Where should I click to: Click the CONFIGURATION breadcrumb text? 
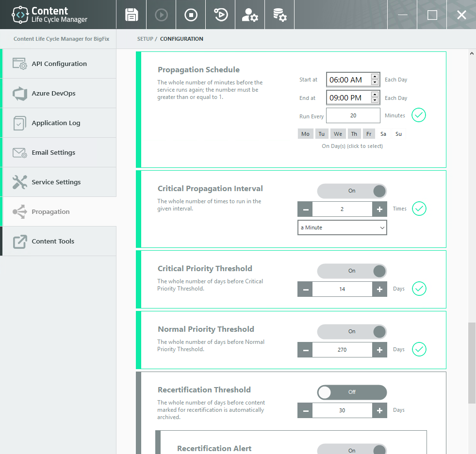coord(181,39)
